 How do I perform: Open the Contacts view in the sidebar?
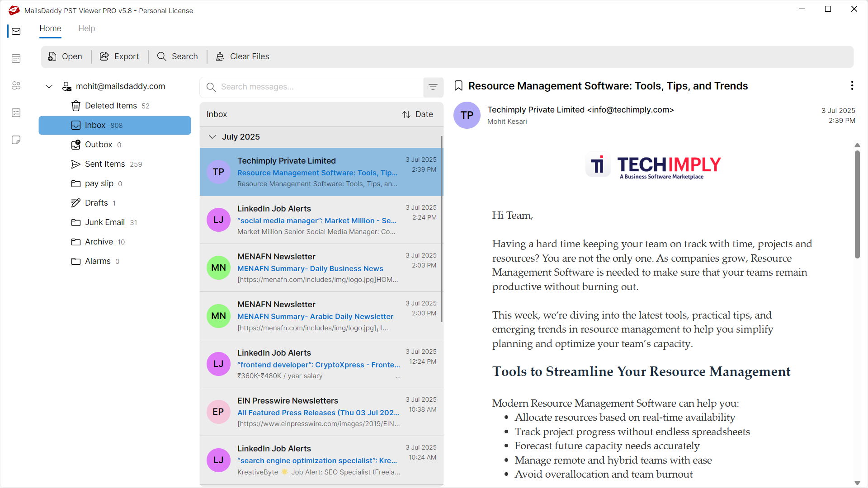tap(16, 85)
